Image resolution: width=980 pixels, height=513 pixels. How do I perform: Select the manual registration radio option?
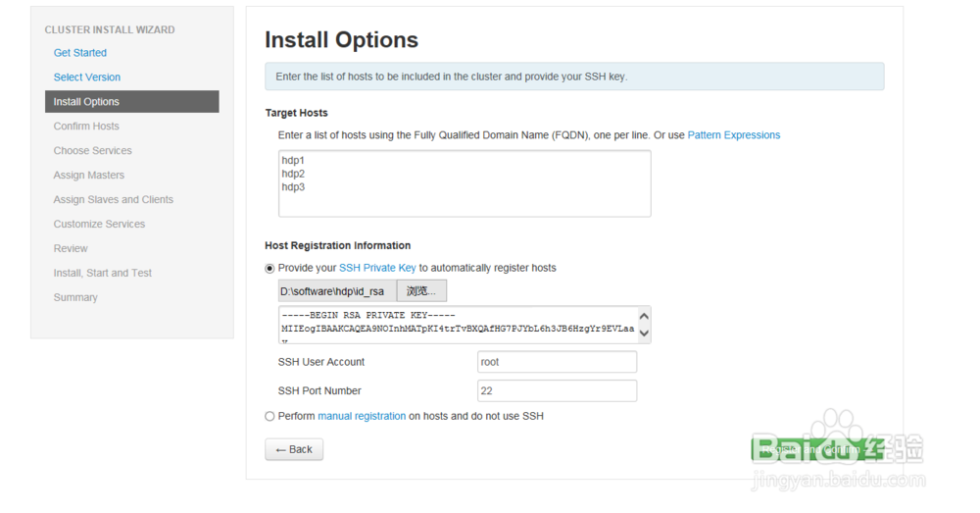click(x=270, y=417)
